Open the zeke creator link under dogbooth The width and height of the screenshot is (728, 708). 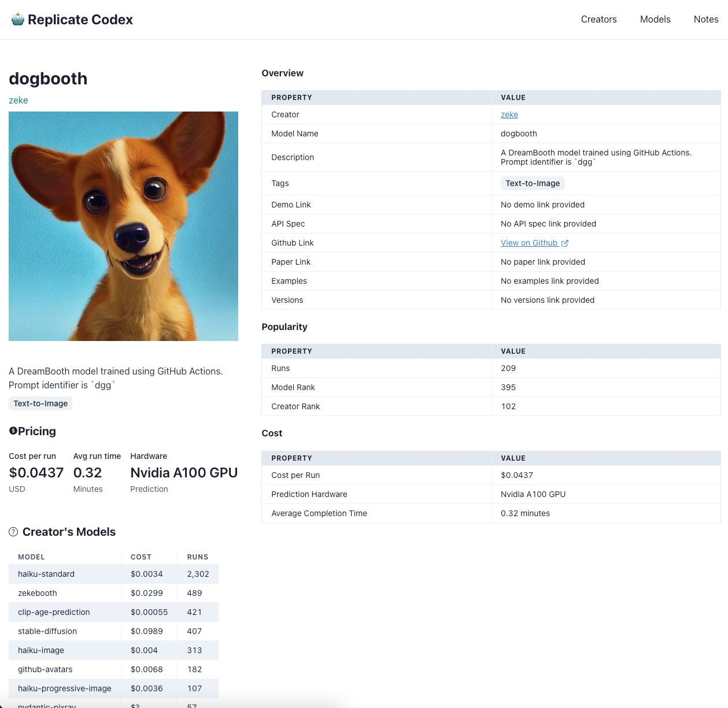pos(18,100)
